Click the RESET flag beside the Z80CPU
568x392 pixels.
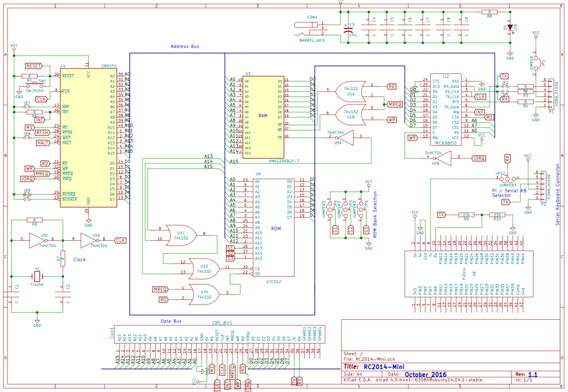tap(34, 66)
